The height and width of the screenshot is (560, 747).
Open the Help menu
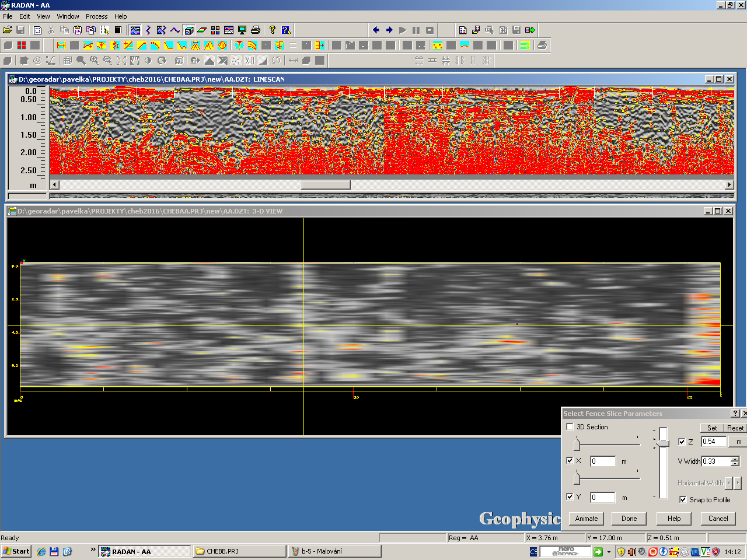click(x=120, y=16)
